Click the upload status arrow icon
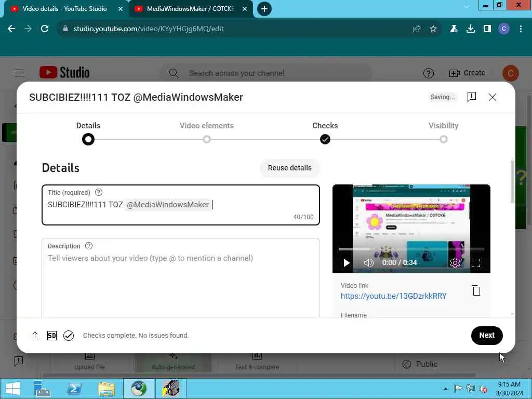Viewport: 532px width, 399px height. click(x=35, y=336)
